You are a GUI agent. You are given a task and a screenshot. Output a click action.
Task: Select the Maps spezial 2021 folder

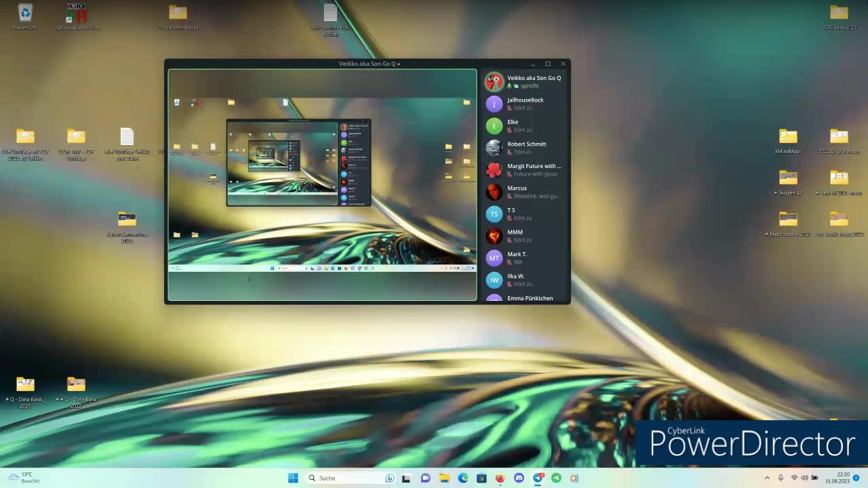click(788, 224)
